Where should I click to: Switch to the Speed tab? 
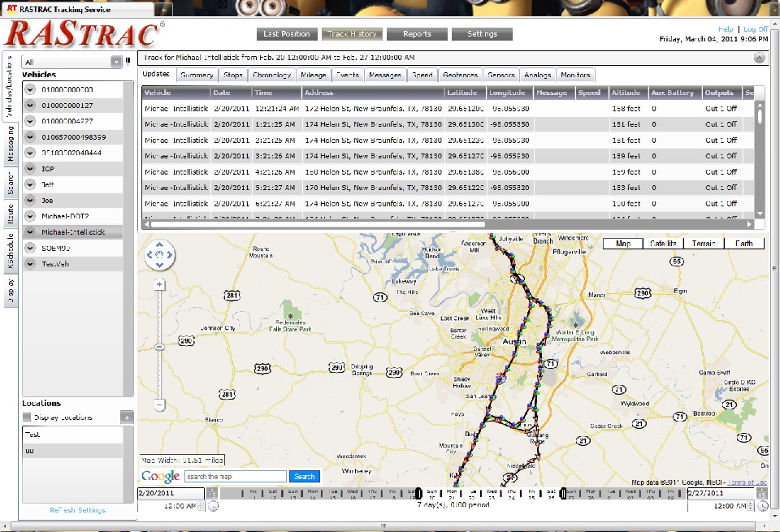pyautogui.click(x=422, y=75)
